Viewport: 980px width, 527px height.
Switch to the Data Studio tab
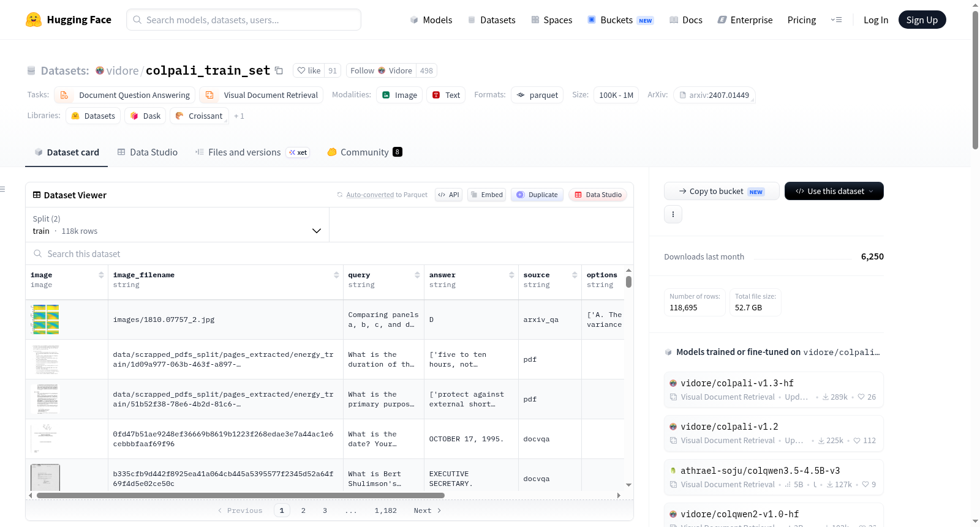[x=148, y=152]
